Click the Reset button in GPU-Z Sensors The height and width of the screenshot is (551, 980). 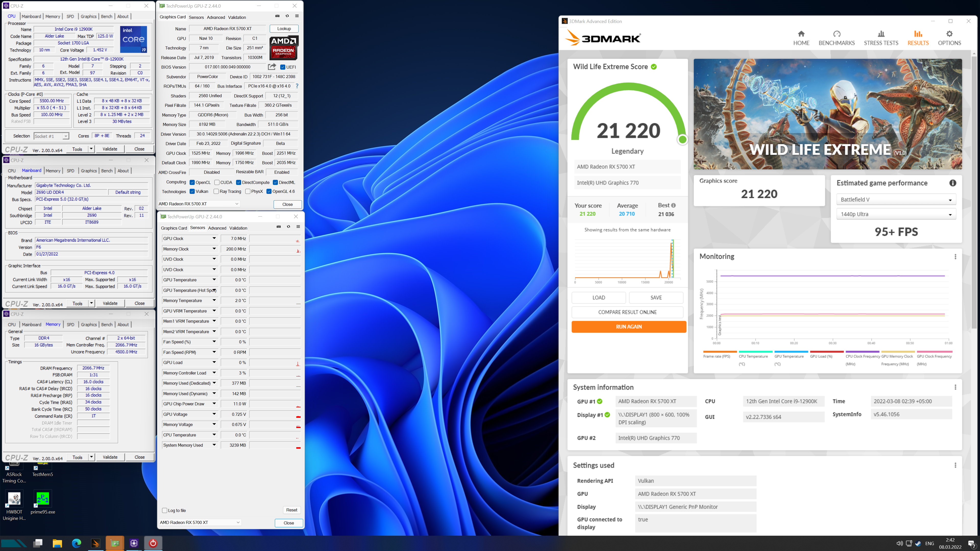click(x=292, y=510)
